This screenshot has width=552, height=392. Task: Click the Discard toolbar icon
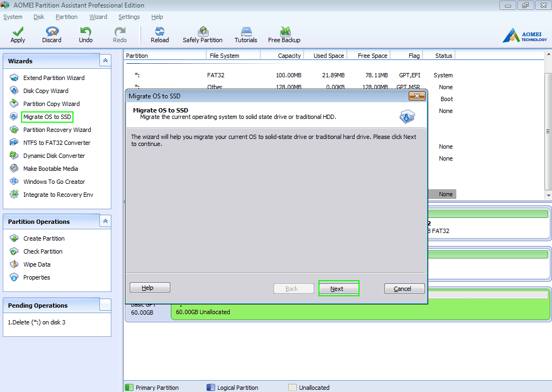(52, 31)
